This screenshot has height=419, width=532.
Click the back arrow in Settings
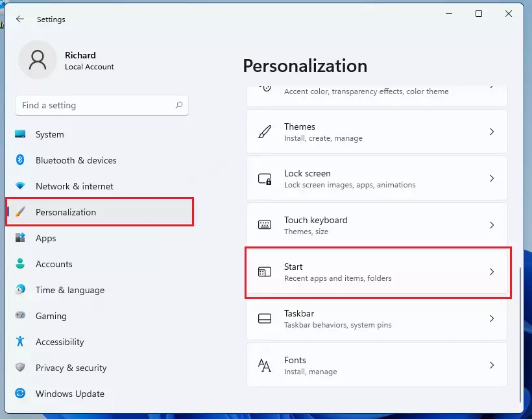tap(20, 19)
